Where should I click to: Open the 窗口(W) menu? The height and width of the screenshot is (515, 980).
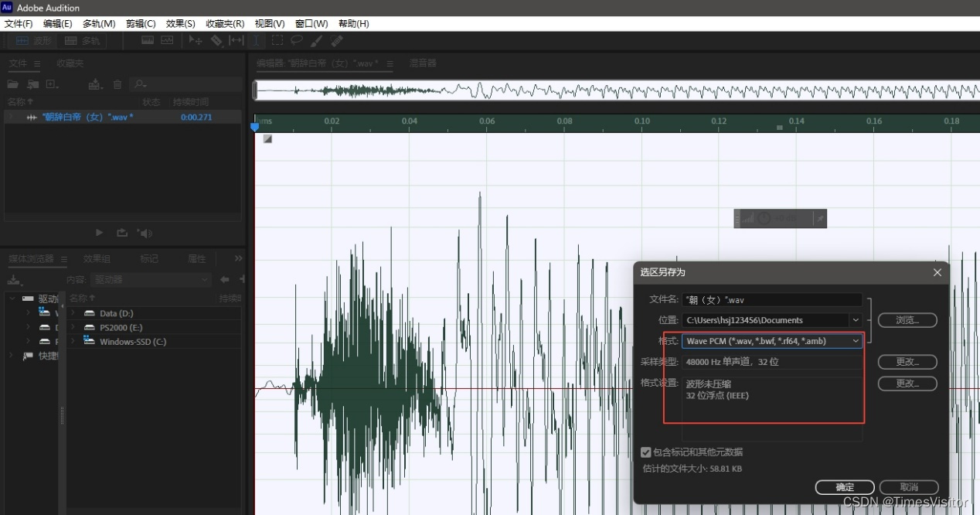coord(311,24)
